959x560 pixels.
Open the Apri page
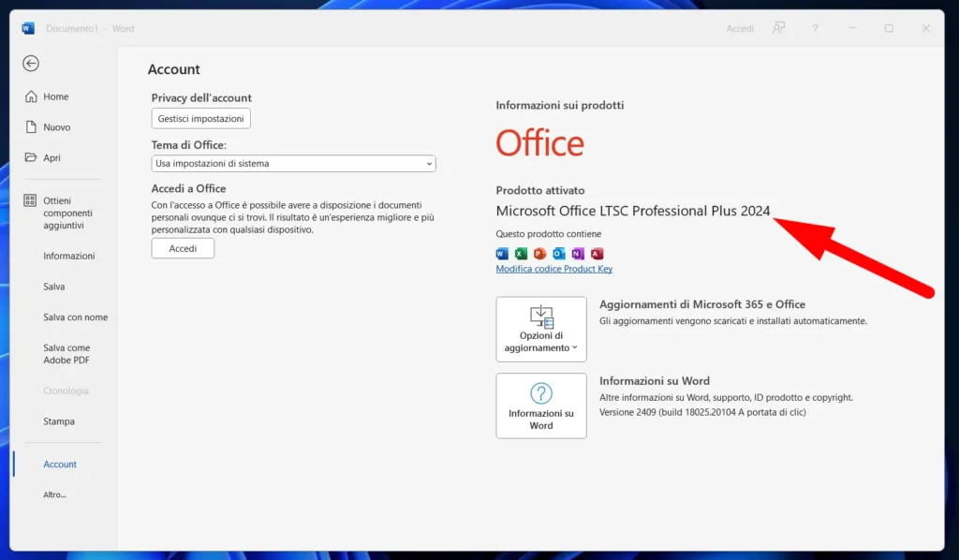[52, 157]
